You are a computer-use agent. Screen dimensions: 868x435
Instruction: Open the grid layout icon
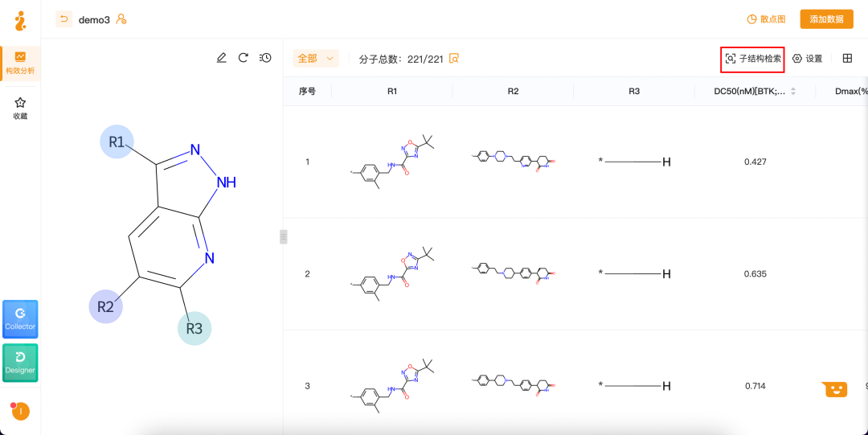[847, 59]
